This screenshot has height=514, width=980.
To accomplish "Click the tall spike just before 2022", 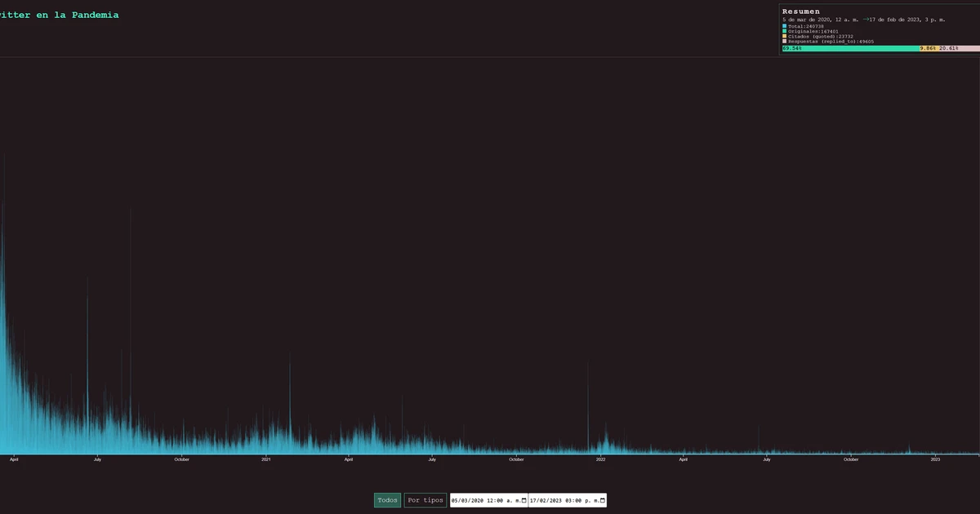I will point(588,408).
